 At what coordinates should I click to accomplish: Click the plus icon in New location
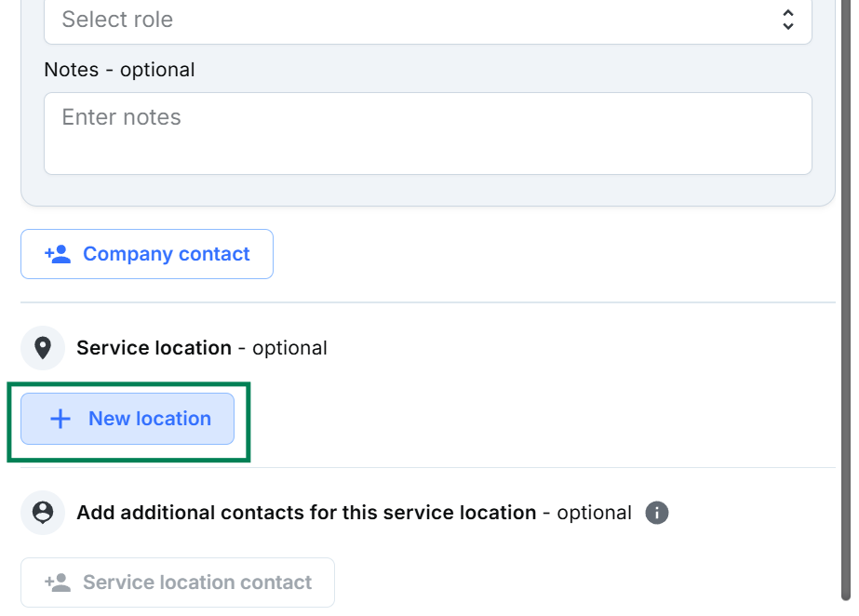pyautogui.click(x=60, y=419)
